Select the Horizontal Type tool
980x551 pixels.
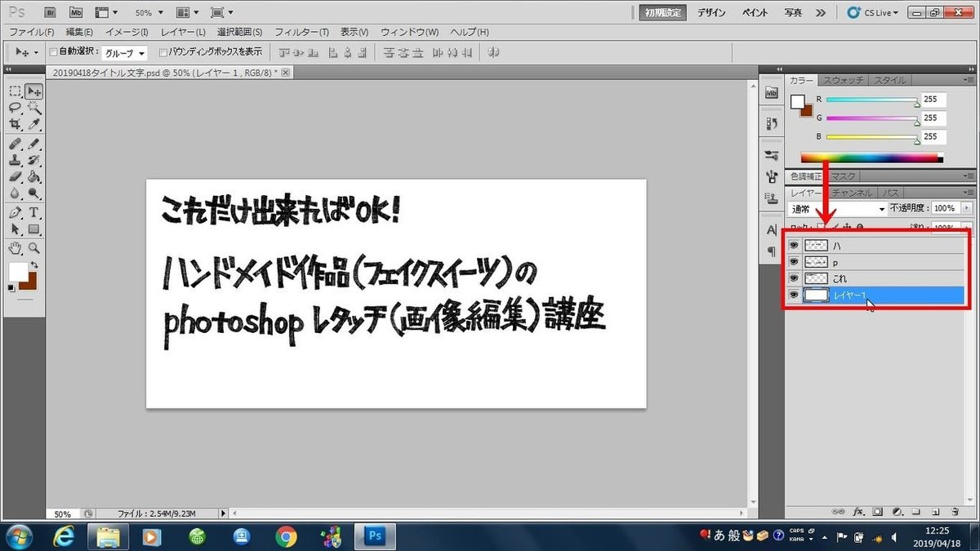(x=33, y=212)
